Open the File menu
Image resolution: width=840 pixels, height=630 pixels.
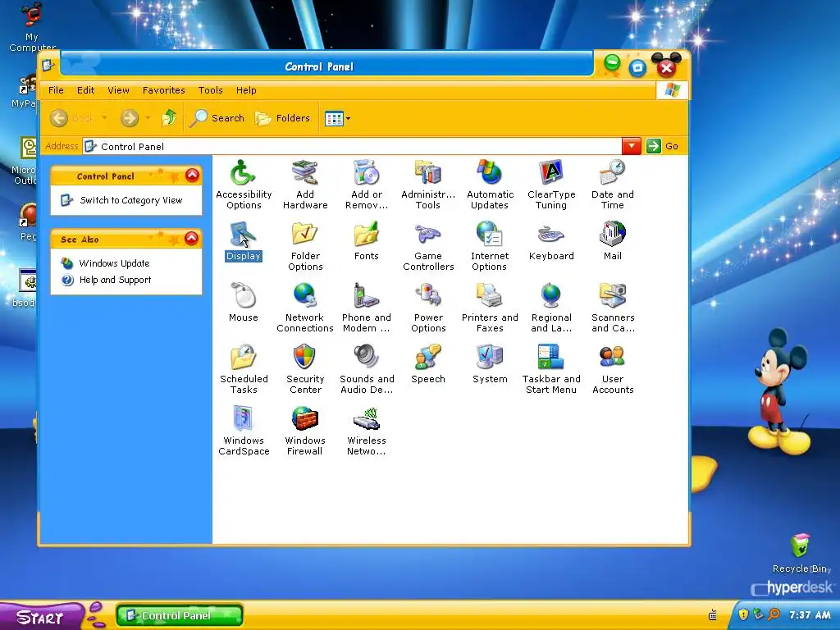pyautogui.click(x=56, y=90)
